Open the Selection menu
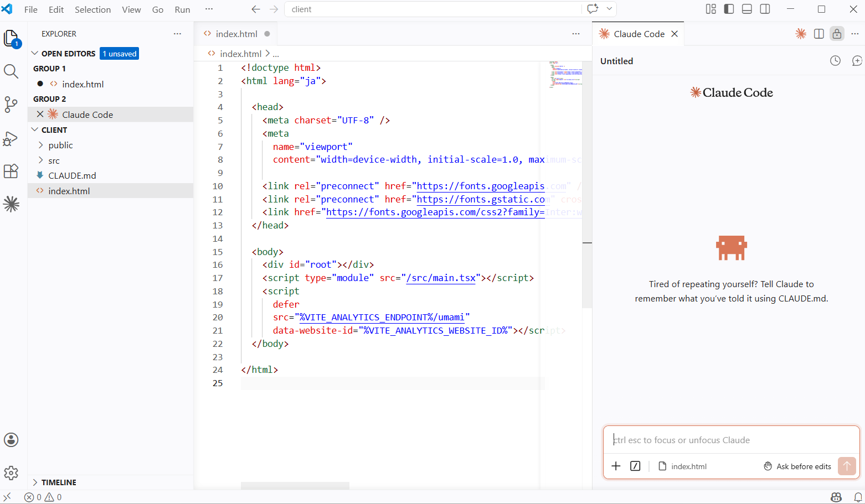Image resolution: width=865 pixels, height=504 pixels. (x=92, y=9)
